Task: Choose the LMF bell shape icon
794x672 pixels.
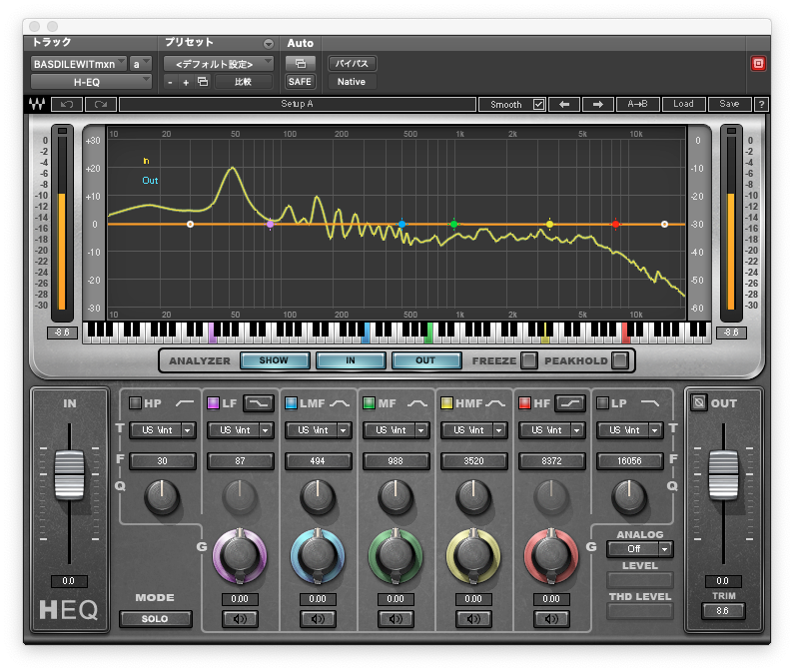Action: click(x=340, y=403)
